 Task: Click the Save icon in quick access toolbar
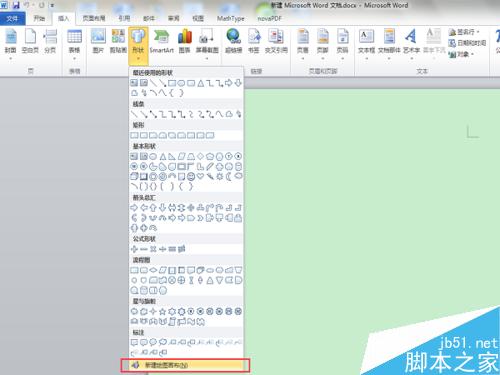point(16,5)
